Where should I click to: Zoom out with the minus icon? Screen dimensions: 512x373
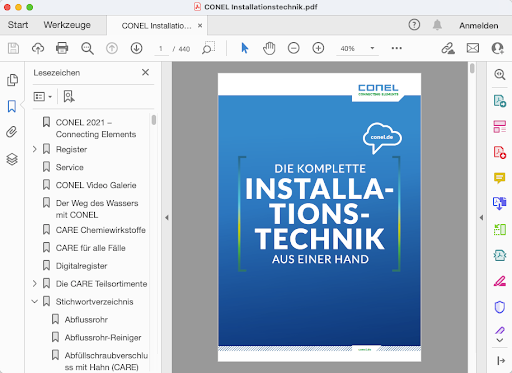293,48
